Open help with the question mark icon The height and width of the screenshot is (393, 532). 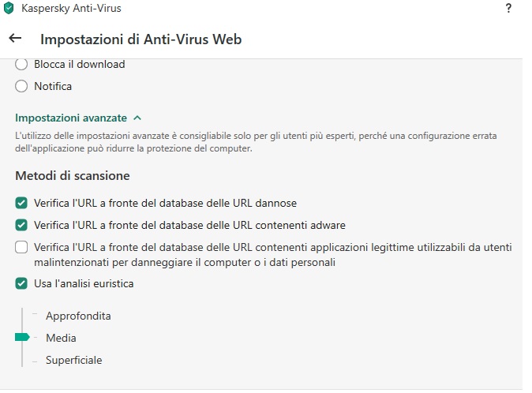tap(508, 8)
